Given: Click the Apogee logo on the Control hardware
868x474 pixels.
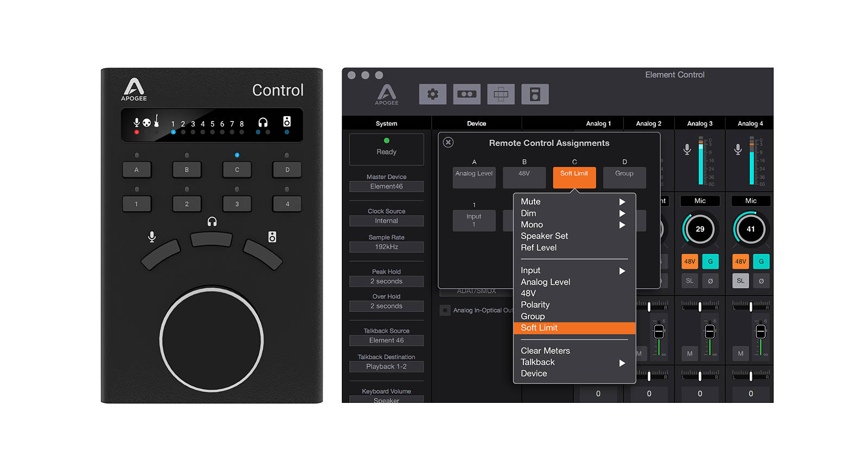Looking at the screenshot, I should 133,90.
